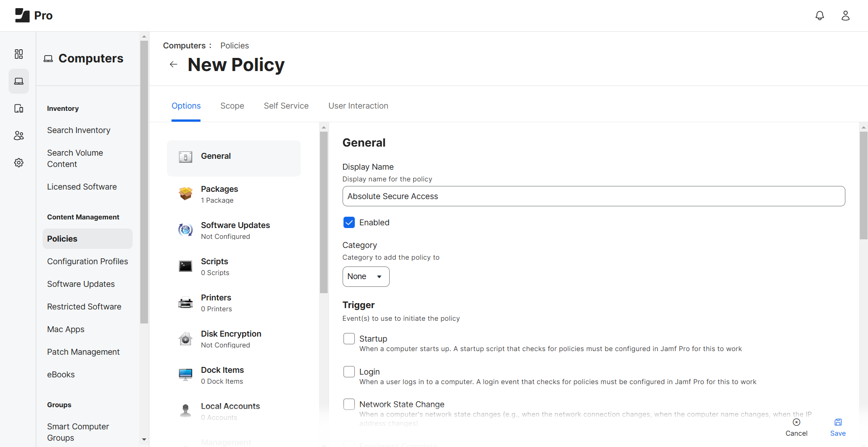The image size is (868, 447).
Task: Select the Options tab
Action: tap(186, 106)
